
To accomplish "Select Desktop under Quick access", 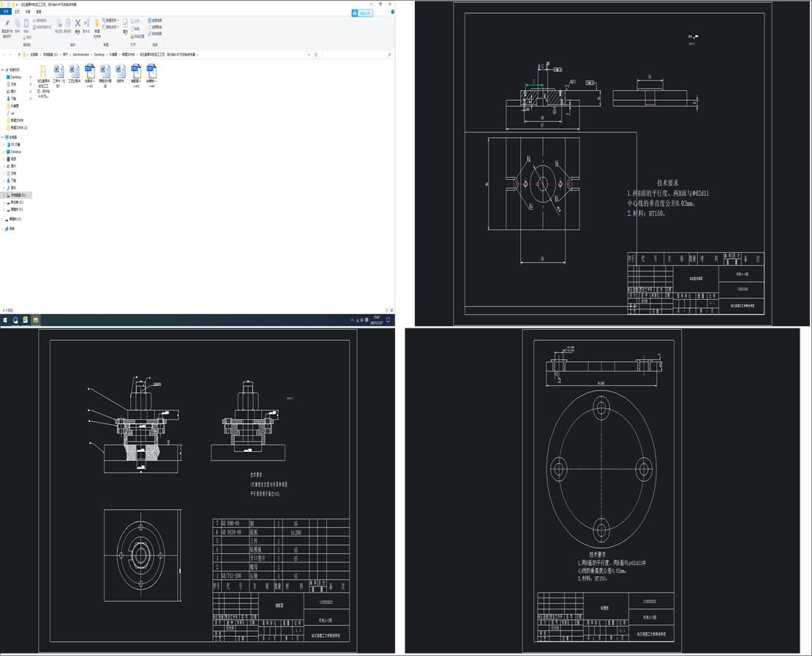I will [15, 77].
